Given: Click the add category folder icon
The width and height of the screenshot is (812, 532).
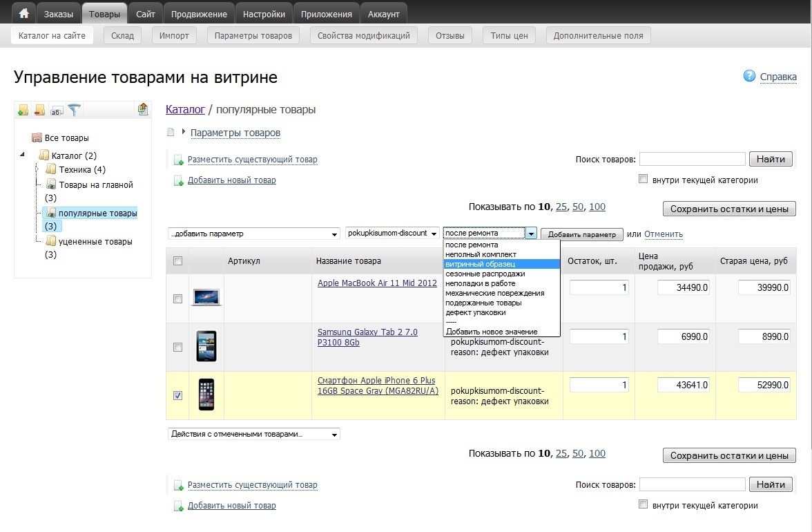Looking at the screenshot, I should 23,110.
